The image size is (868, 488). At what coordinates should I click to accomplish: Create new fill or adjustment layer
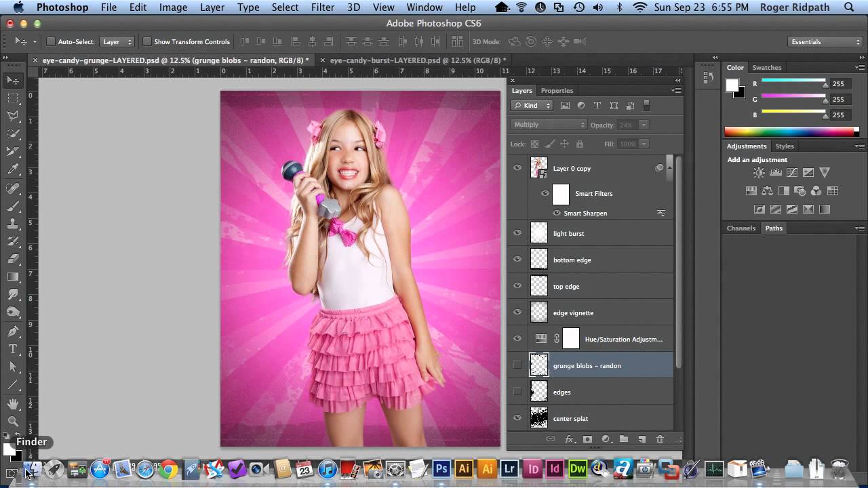point(606,439)
